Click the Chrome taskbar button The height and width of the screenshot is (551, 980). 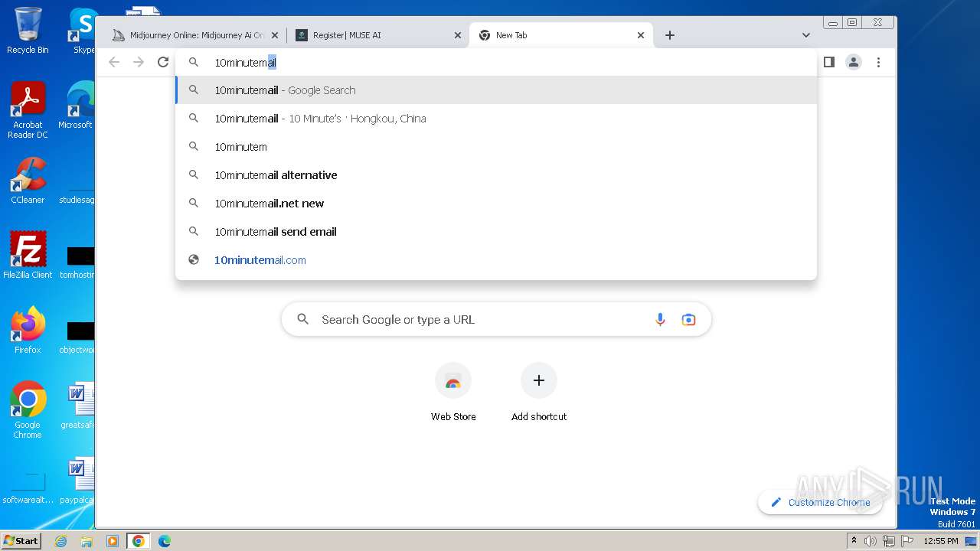[138, 541]
